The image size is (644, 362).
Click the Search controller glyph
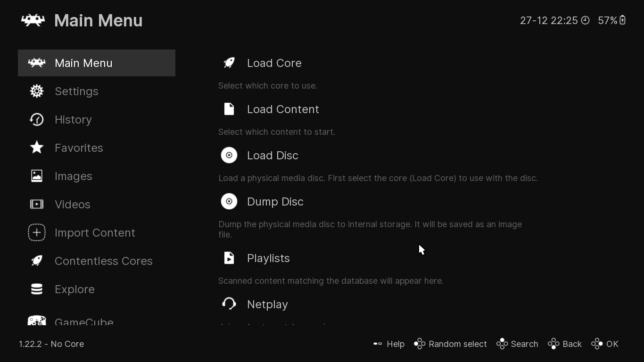[502, 344]
